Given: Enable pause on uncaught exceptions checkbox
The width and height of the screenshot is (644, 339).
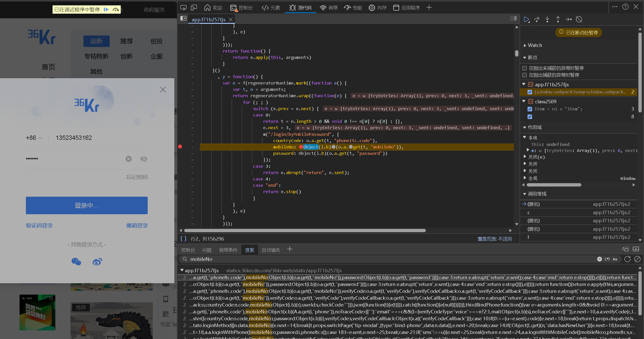Looking at the screenshot, I should point(524,68).
